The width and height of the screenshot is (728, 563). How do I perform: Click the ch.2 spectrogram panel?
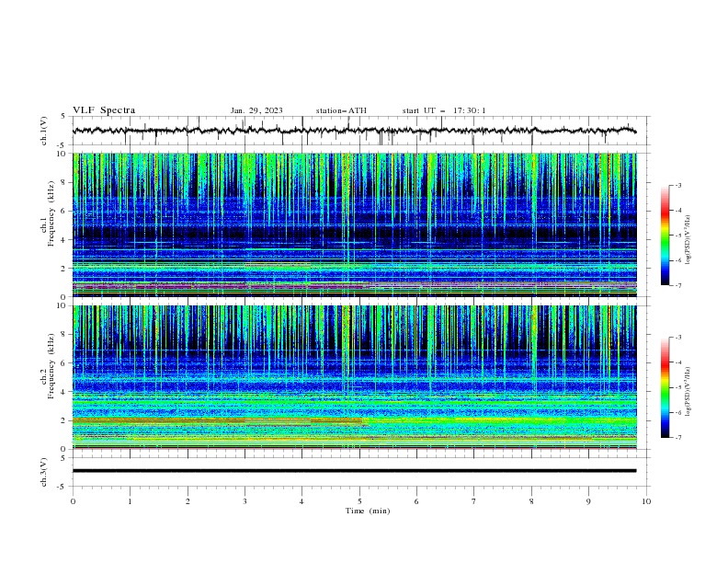pos(354,377)
